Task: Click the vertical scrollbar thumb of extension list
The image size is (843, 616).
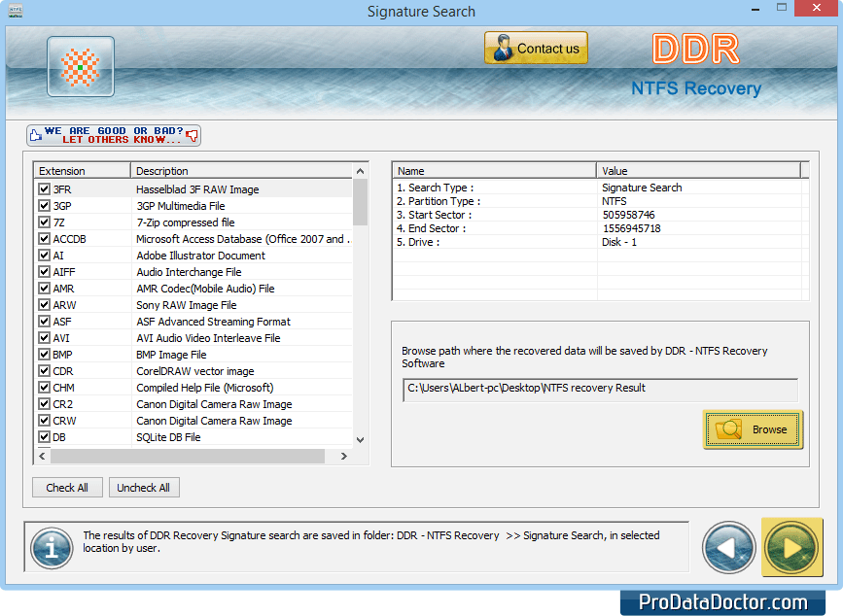Action: pos(360,202)
